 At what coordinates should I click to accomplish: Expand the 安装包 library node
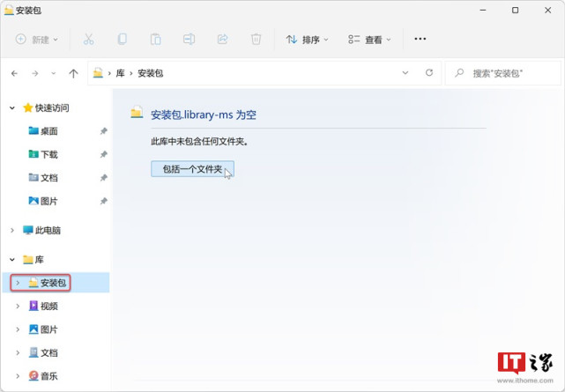point(18,283)
